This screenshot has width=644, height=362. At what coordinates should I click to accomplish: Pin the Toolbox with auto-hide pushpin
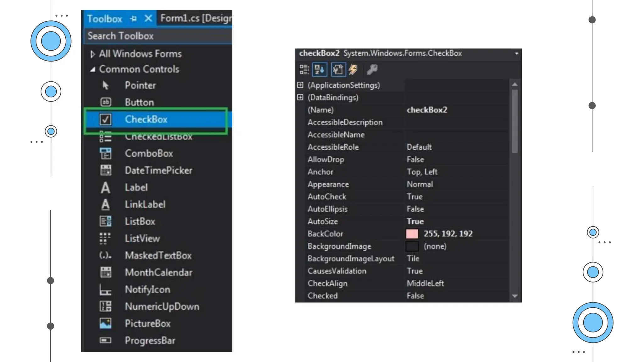coord(133,19)
